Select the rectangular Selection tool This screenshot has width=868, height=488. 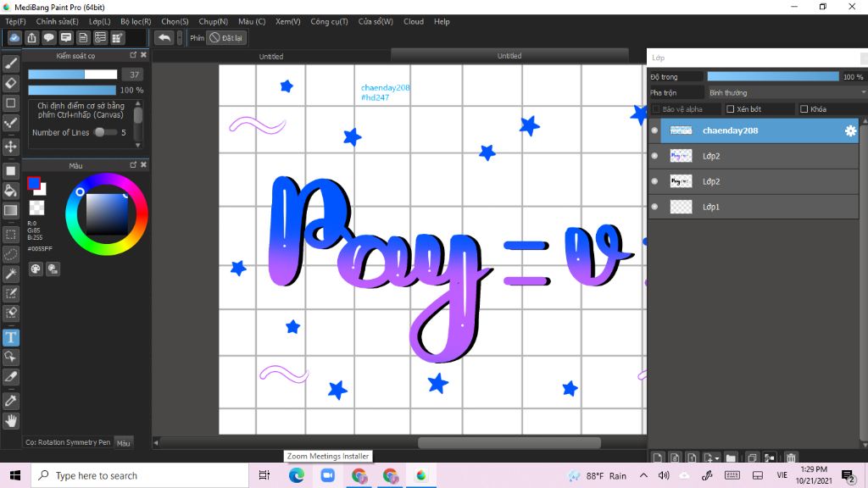click(10, 235)
